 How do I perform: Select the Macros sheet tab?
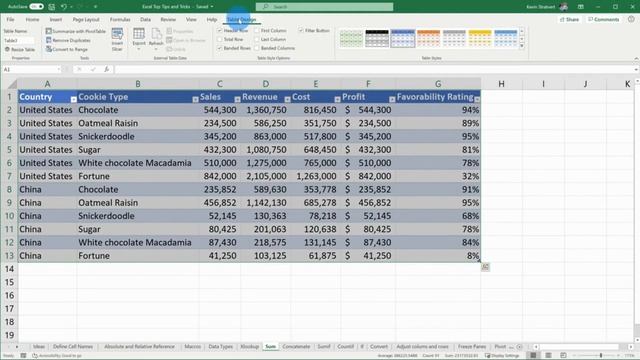coord(192,347)
